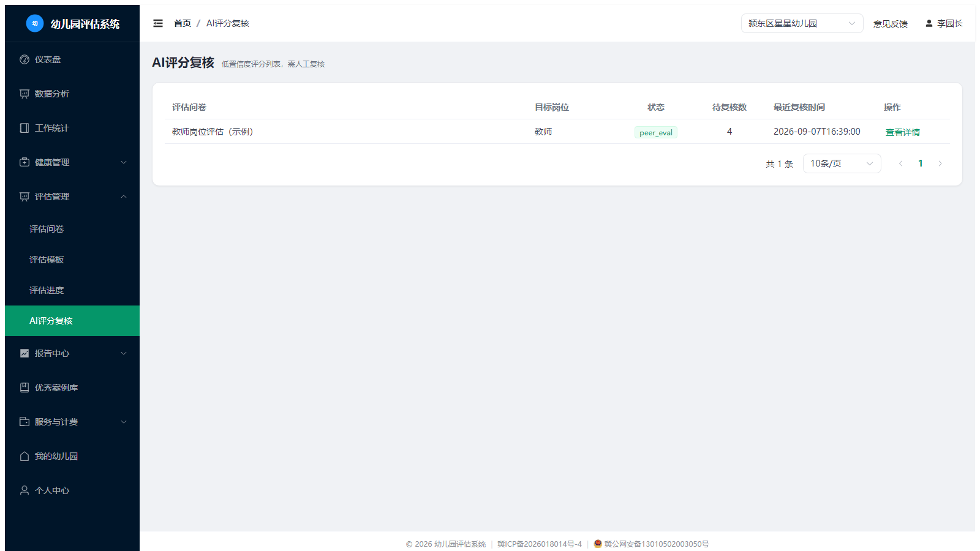Screen dimensions: 980x551
Task: Expand the 健康管理 submenu chevron
Action: (124, 162)
